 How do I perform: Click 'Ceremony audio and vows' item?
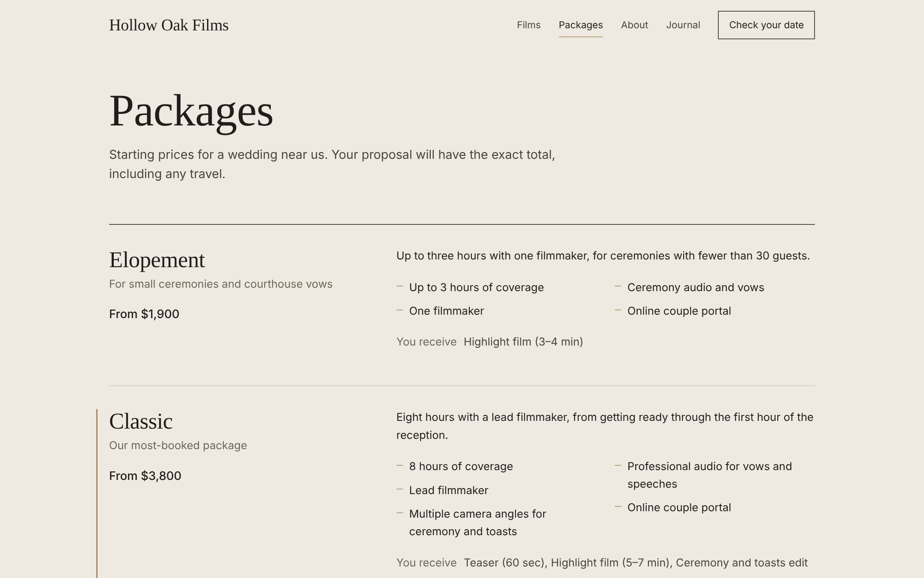696,287
